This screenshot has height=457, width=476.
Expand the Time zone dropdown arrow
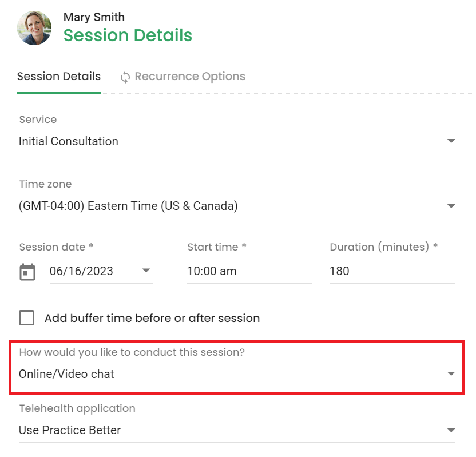(x=451, y=206)
